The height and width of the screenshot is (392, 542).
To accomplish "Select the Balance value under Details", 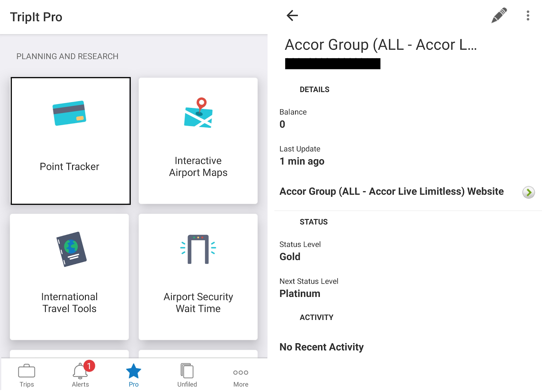I will click(x=282, y=124).
